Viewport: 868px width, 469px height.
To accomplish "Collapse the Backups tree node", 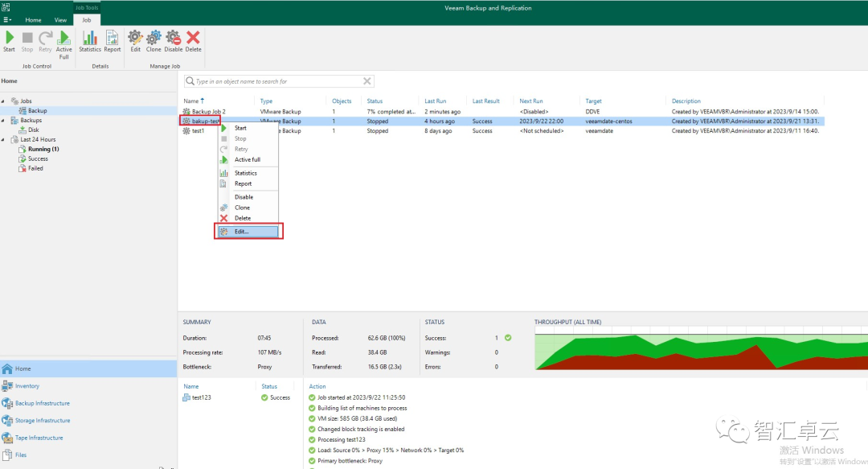I will 5,120.
